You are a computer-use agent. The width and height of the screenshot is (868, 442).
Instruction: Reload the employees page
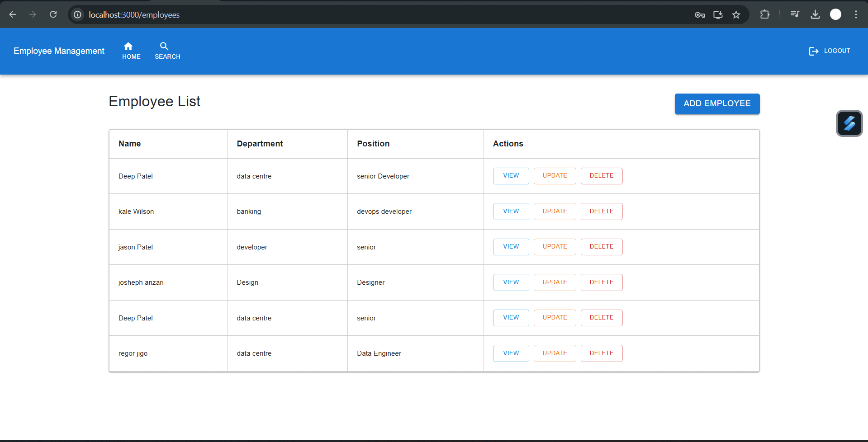53,14
